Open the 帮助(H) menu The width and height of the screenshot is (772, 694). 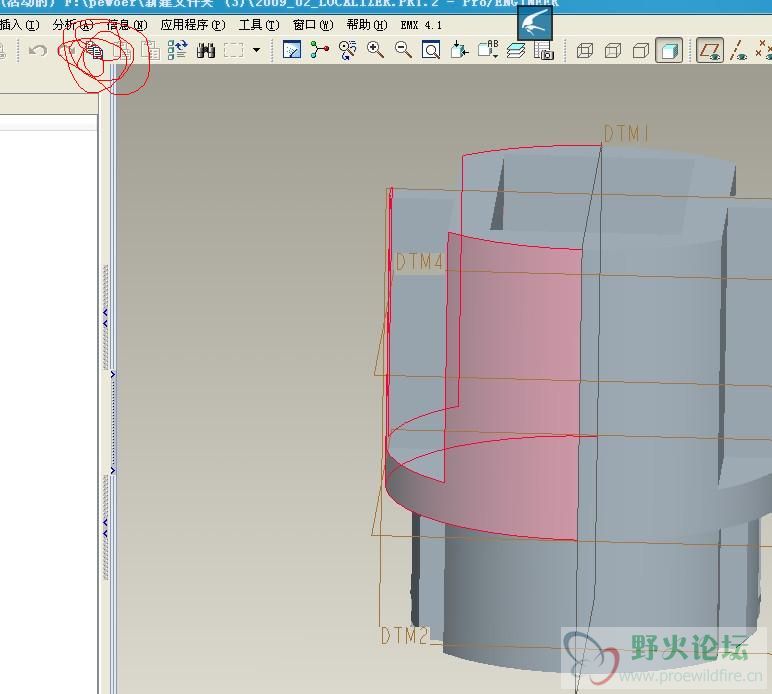click(x=367, y=25)
